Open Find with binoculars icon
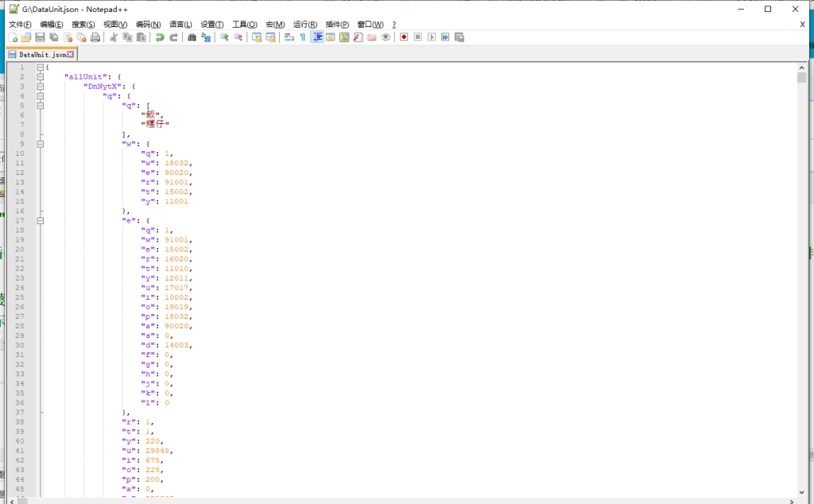814x504 pixels. coord(192,37)
